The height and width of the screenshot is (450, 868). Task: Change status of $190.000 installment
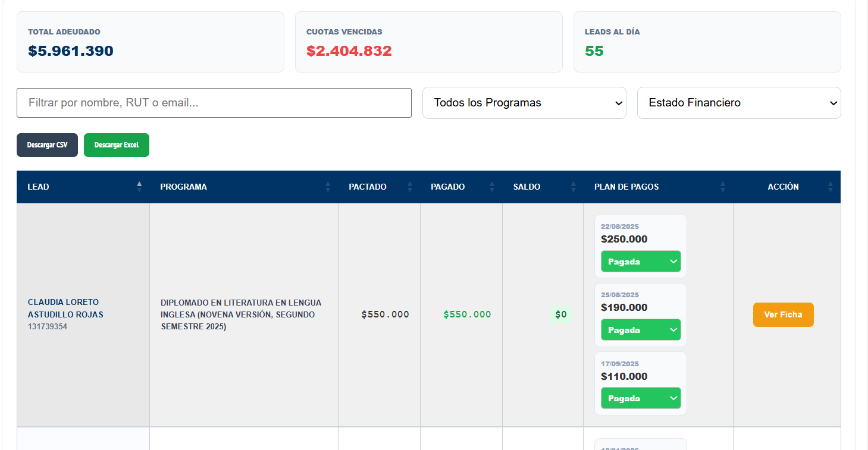coord(641,330)
